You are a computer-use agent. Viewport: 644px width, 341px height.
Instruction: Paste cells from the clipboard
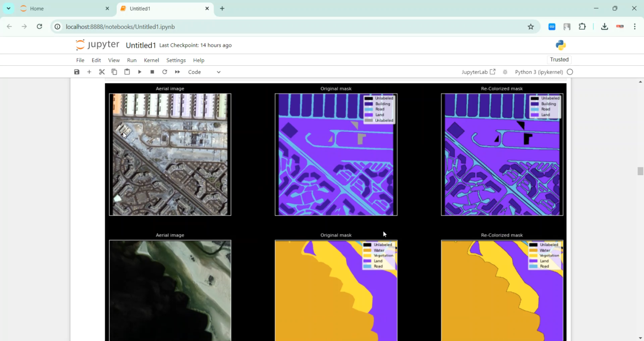click(127, 72)
